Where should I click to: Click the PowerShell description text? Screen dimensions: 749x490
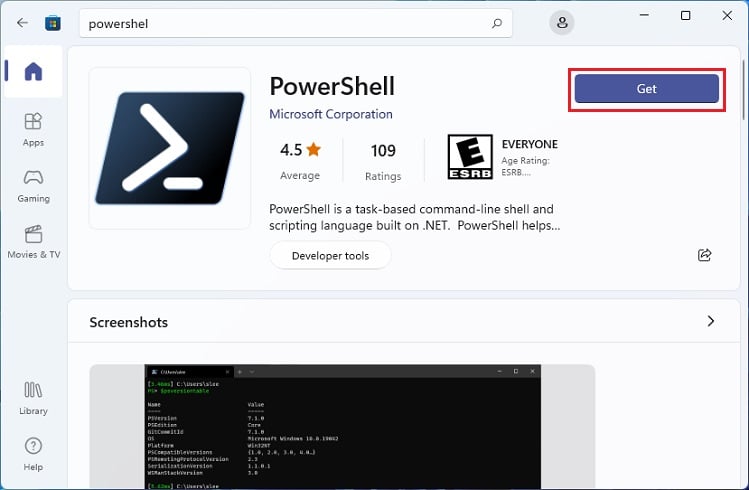(x=415, y=217)
